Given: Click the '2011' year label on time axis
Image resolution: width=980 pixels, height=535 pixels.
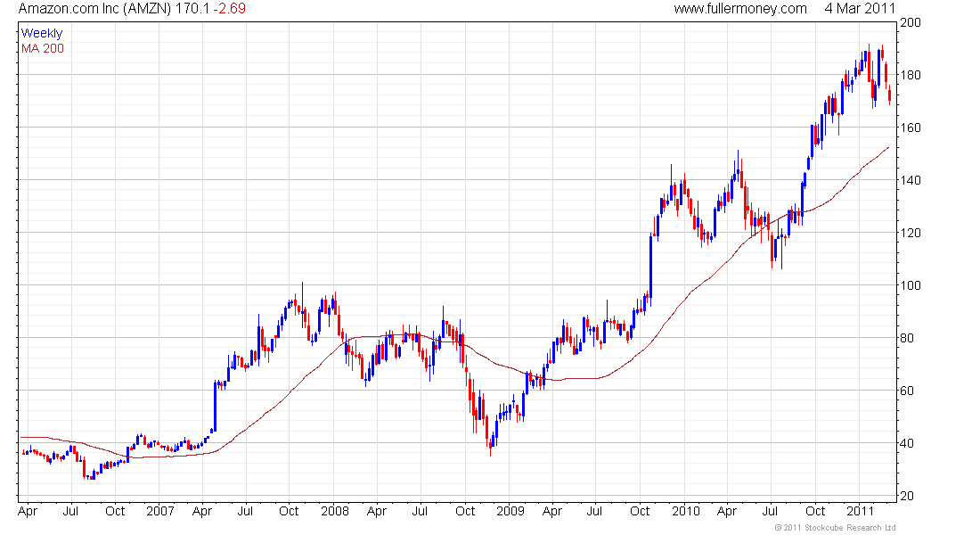Looking at the screenshot, I should point(860,511).
